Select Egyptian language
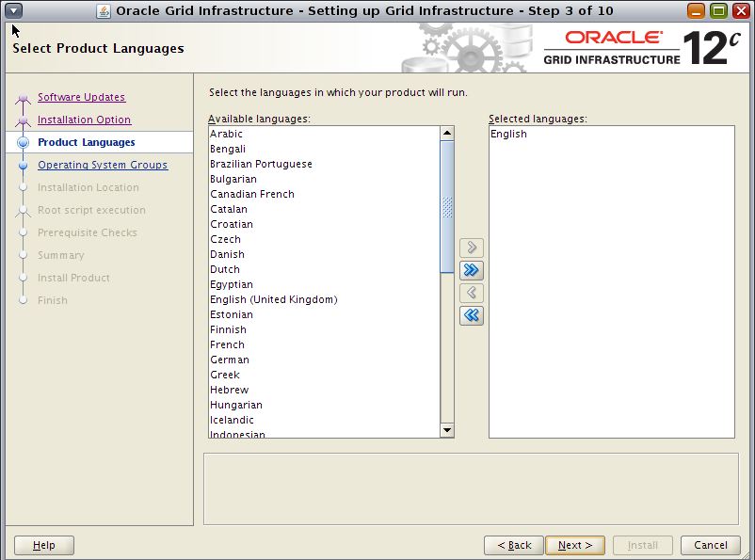This screenshot has height=560, width=755. [324, 284]
